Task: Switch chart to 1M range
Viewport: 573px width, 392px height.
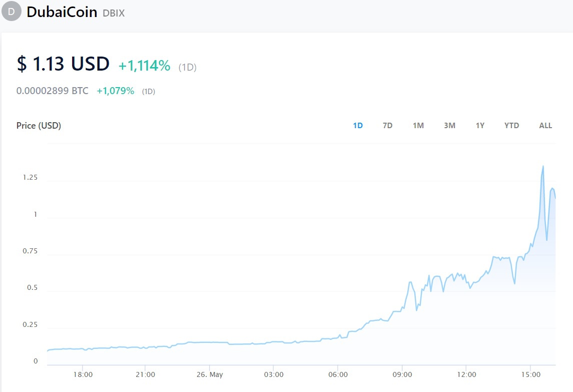Action: [418, 126]
